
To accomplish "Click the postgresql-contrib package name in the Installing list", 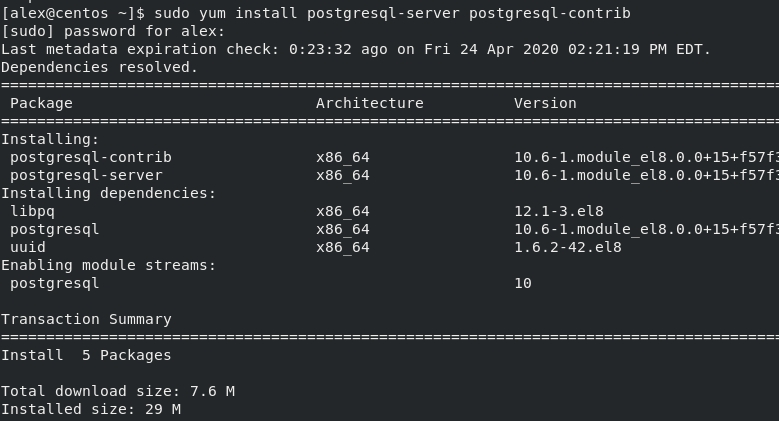I will point(91,158).
